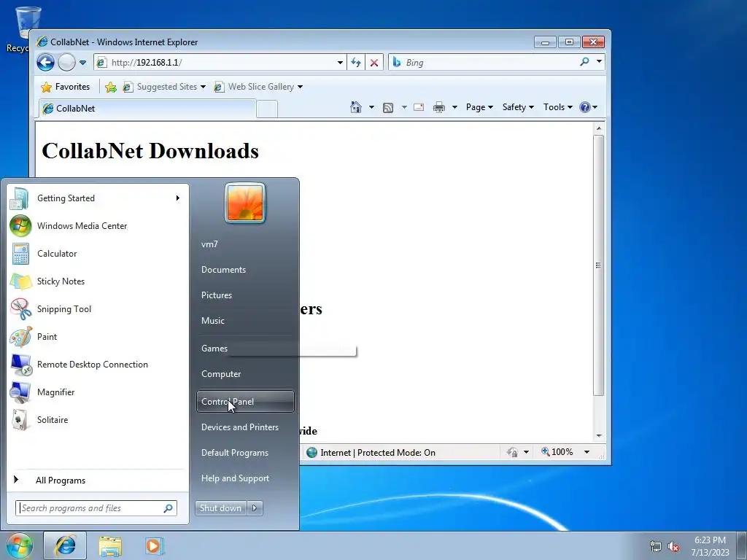Click the taskbar clock
Viewport: 747px width, 560px height.
point(710,546)
